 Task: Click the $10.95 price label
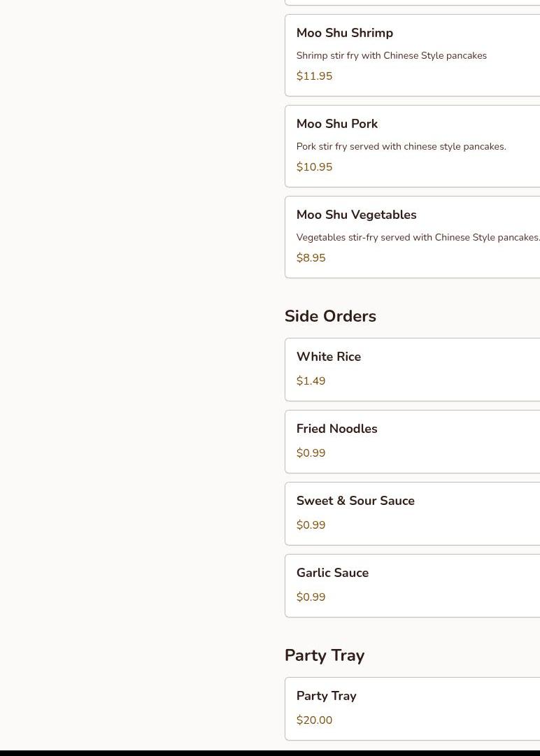click(x=314, y=167)
